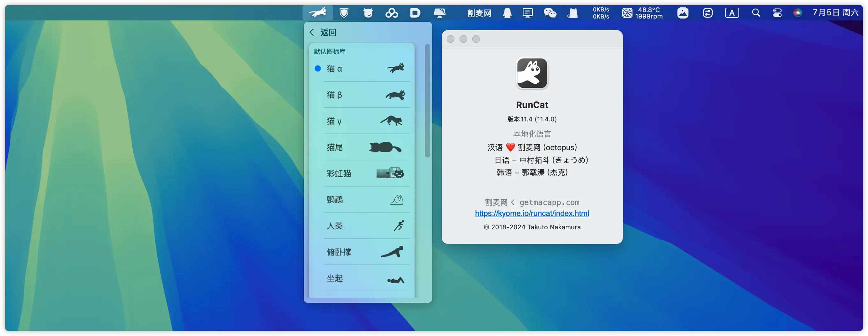
Task: Click the 猫 γ walking cat preview icon
Action: point(392,120)
